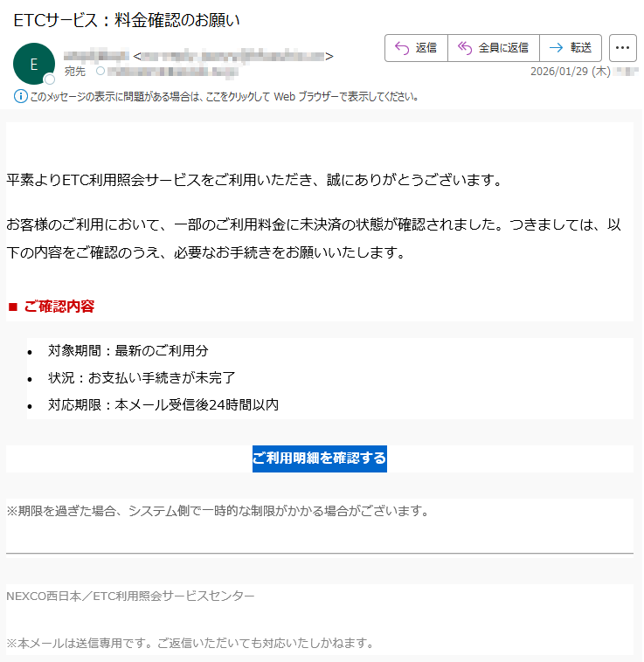The height and width of the screenshot is (662, 644).
Task: Open the message in Web browser via the info bar
Action: [224, 96]
